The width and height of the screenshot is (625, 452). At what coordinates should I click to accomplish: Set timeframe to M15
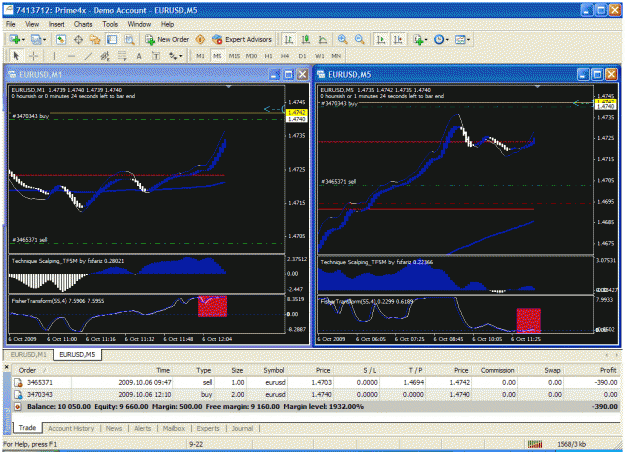pos(234,56)
